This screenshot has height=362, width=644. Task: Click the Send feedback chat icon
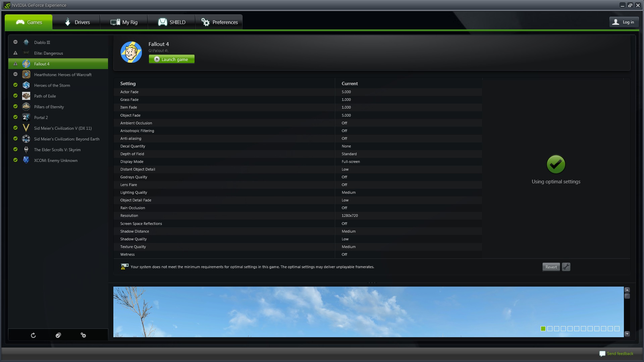coord(602,354)
